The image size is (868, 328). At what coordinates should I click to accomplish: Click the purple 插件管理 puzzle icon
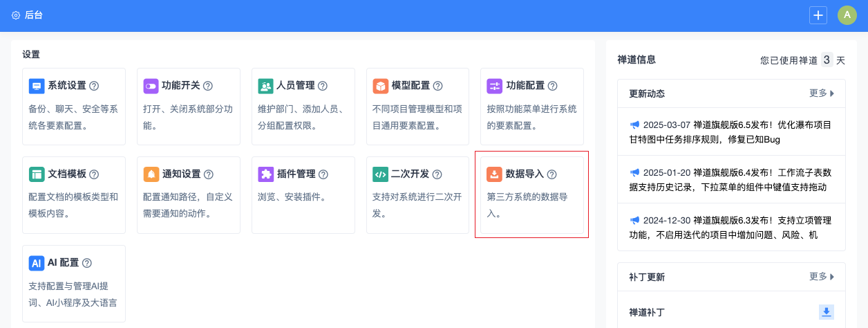pos(266,174)
